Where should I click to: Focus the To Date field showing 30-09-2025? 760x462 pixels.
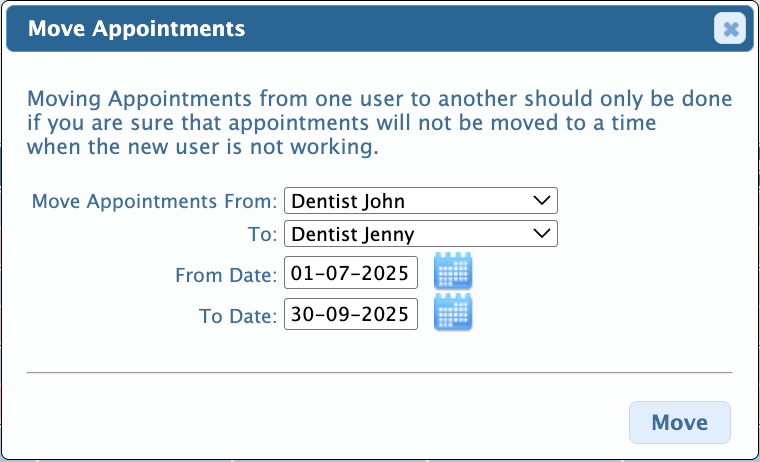[x=350, y=314]
